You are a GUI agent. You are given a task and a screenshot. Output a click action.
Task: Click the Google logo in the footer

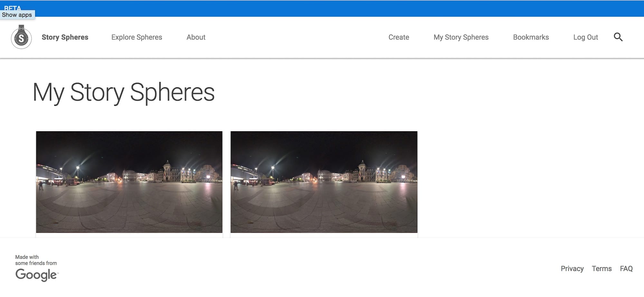point(37,275)
